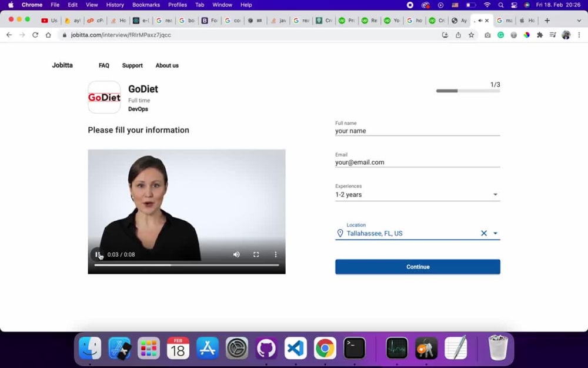
Task: Bookmark the page with the star icon
Action: point(472,35)
